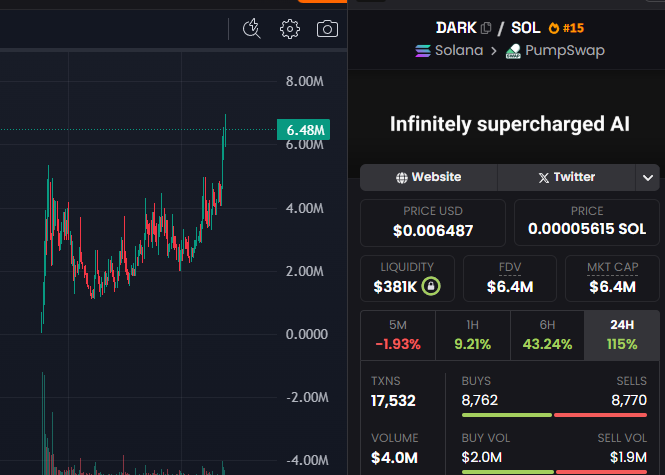The image size is (665, 475).
Task: Select the 6H timeframe tab
Action: coord(547,335)
